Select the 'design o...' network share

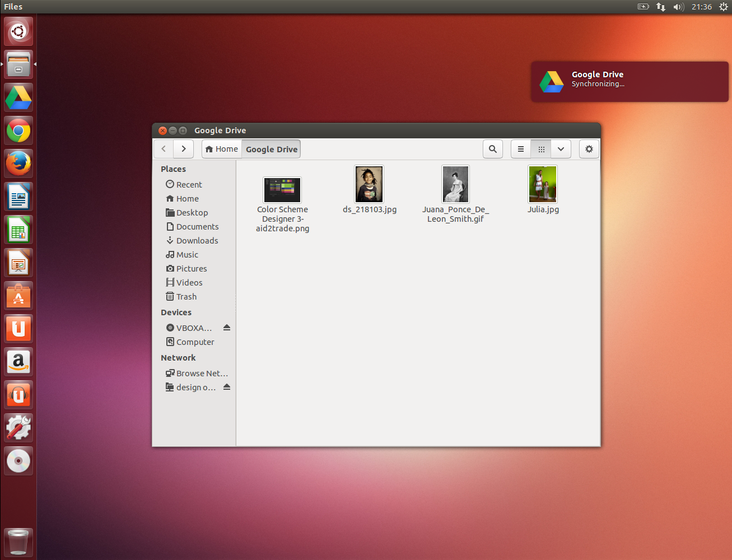tap(190, 388)
